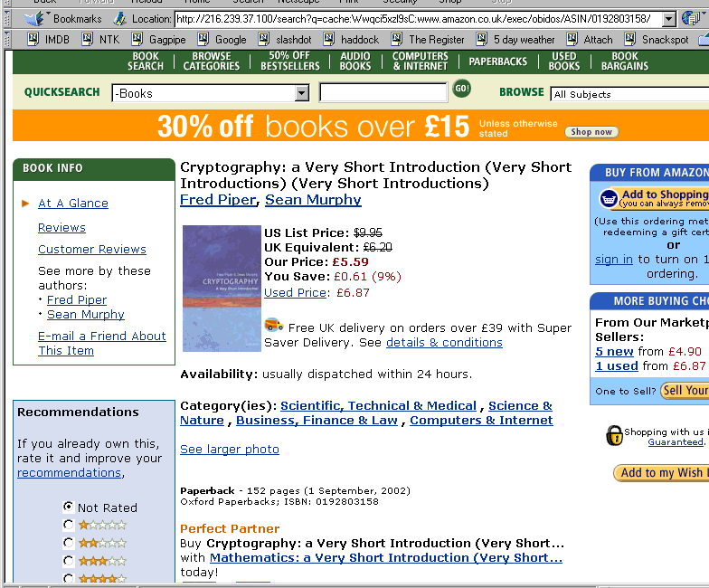Image resolution: width=709 pixels, height=588 pixels.
Task: Click Add to my Wish List button
Action: click(x=661, y=472)
